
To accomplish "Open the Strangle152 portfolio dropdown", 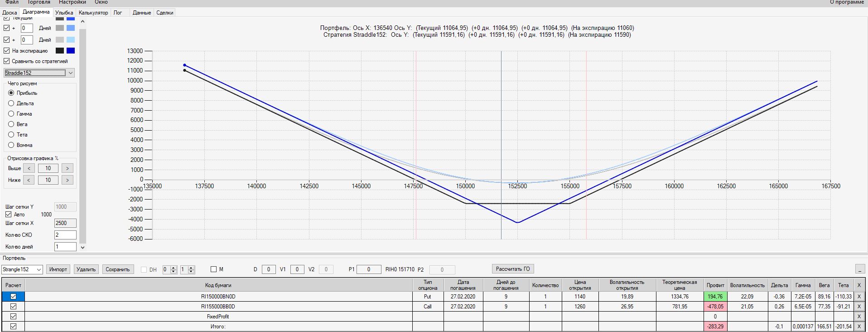I will [22, 269].
